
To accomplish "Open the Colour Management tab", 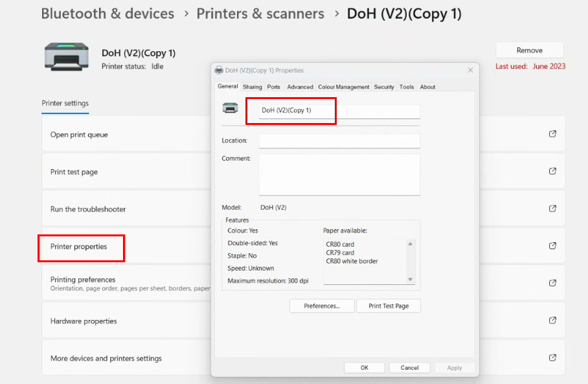I will pyautogui.click(x=343, y=87).
